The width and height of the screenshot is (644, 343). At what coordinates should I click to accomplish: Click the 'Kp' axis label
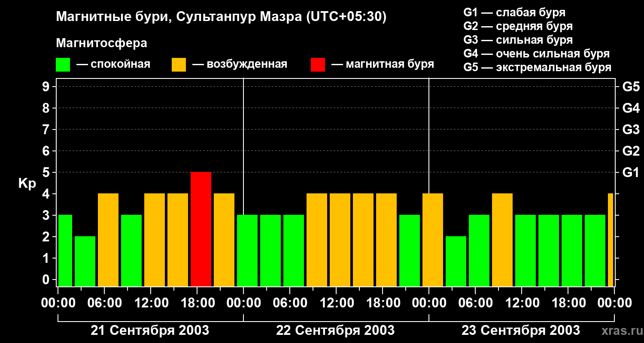coord(27,184)
